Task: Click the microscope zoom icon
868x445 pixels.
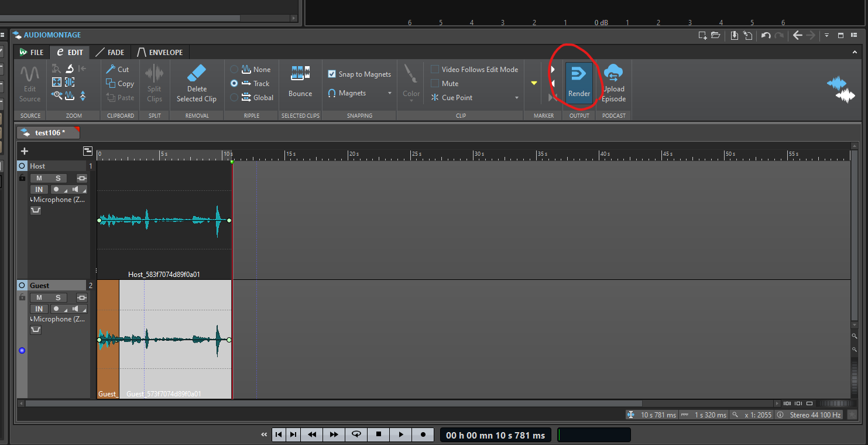Action: [x=70, y=69]
